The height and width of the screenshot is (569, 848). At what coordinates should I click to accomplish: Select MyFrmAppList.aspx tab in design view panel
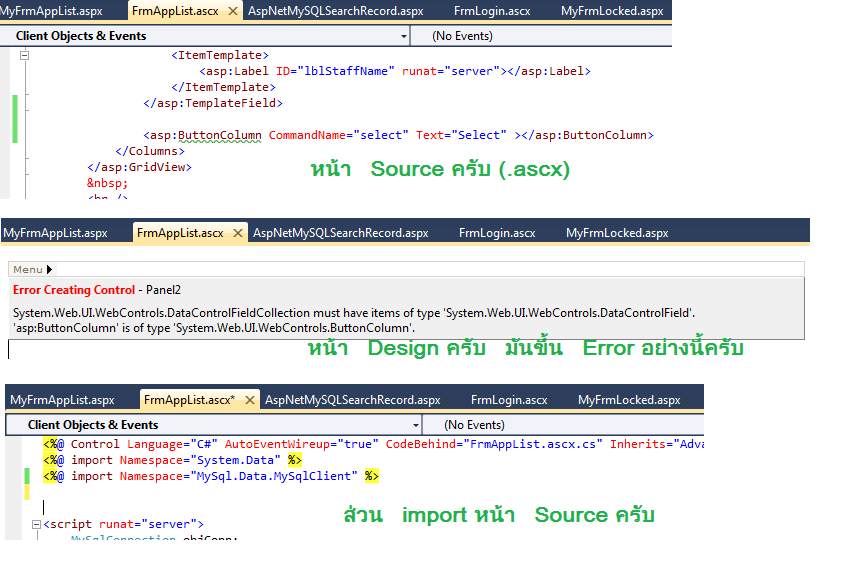[x=55, y=233]
